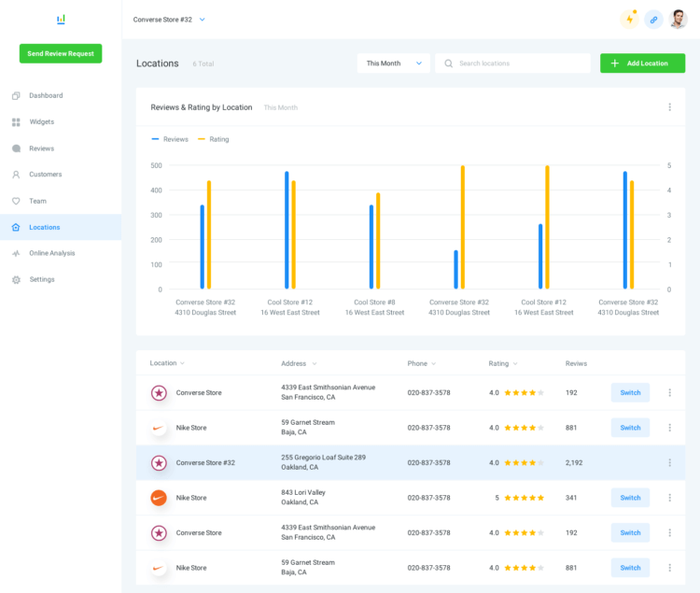Screen dimensions: 700x593
Task: Sort by the Rating column chevron
Action: pos(515,363)
